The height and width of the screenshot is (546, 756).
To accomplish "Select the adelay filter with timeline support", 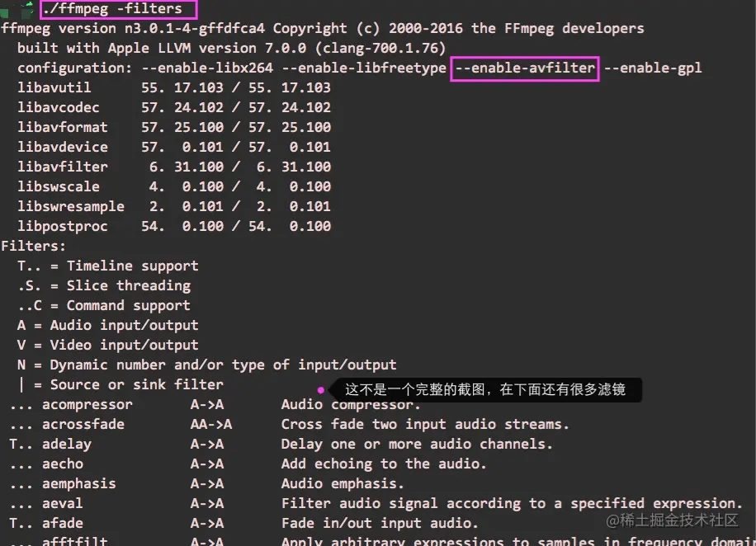I will point(66,444).
